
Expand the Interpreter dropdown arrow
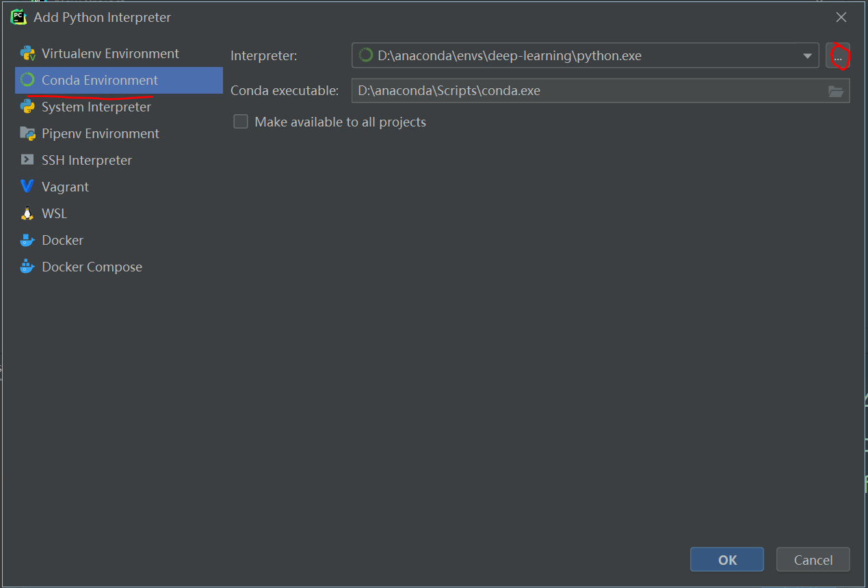[807, 56]
